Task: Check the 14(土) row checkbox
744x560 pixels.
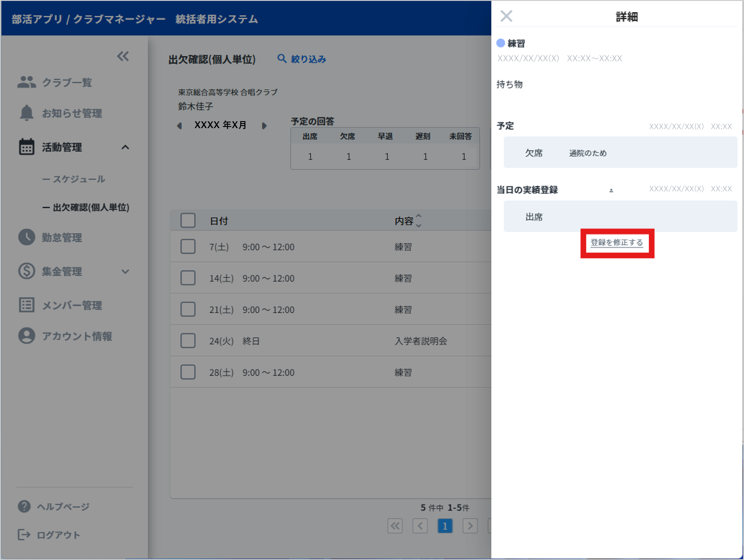Action: (x=188, y=278)
